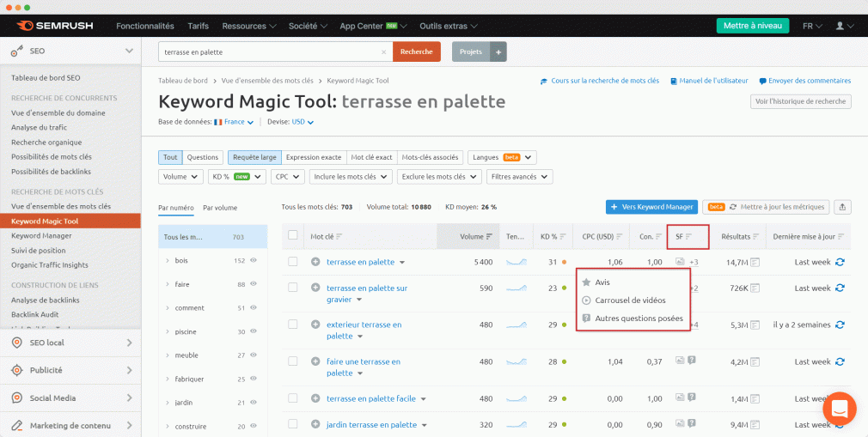Viewport: 868px width, 437px height.
Task: Click the Semrush logo
Action: point(55,26)
